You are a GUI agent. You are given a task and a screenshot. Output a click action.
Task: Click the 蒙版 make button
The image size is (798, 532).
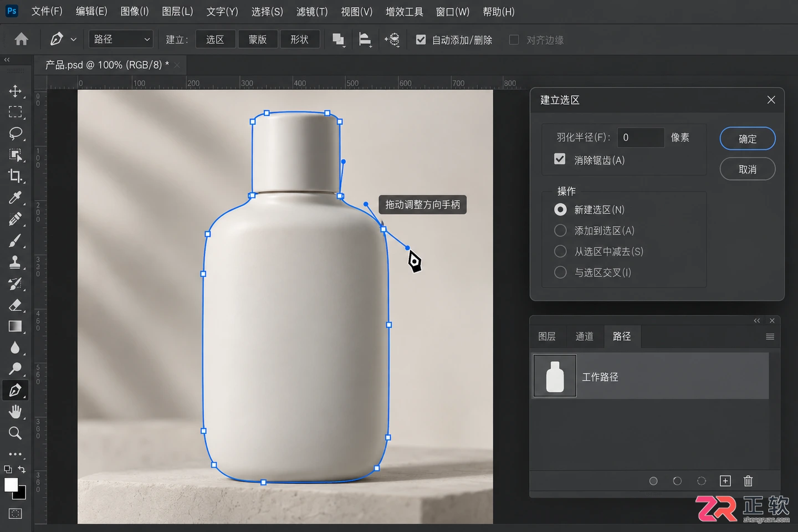(x=258, y=39)
